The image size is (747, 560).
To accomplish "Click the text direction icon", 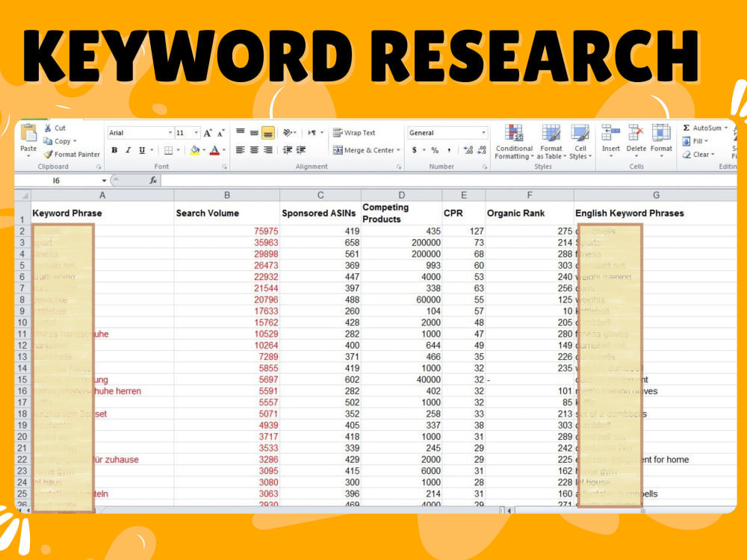I will coord(312,132).
